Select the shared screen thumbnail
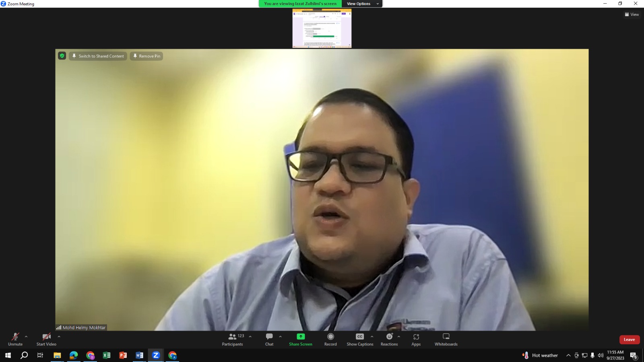 [x=322, y=29]
